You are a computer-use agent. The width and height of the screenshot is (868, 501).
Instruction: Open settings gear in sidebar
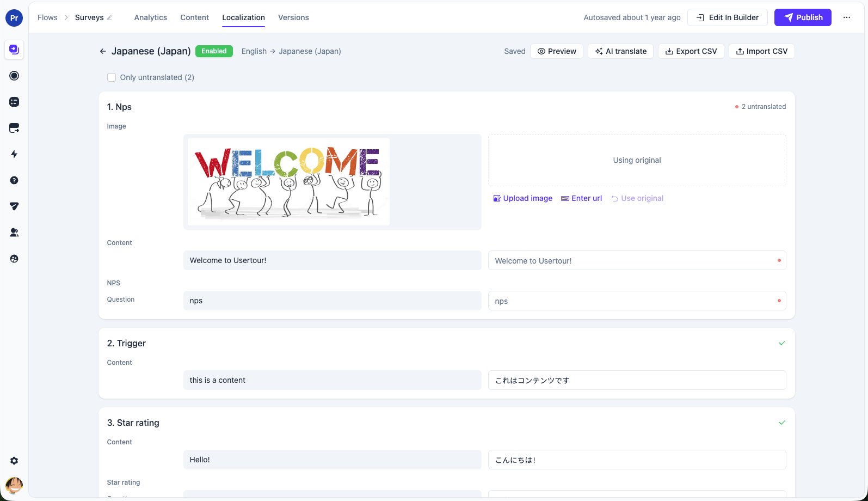[x=14, y=461]
